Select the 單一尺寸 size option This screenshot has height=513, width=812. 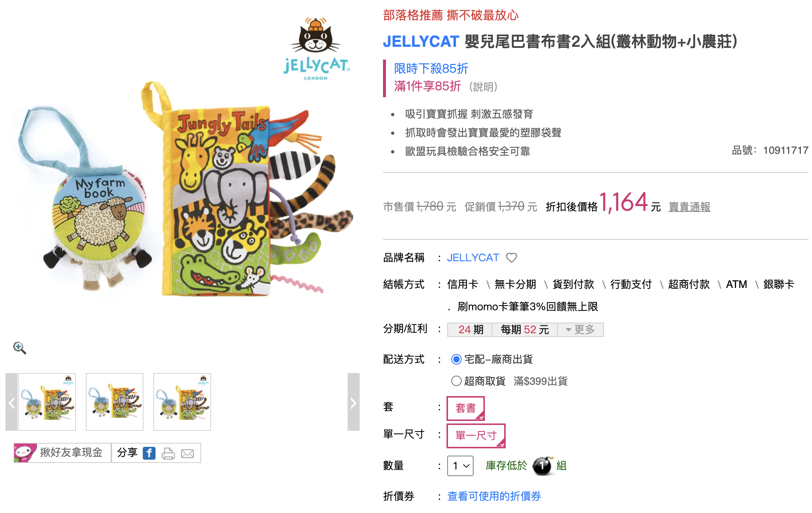(x=476, y=436)
